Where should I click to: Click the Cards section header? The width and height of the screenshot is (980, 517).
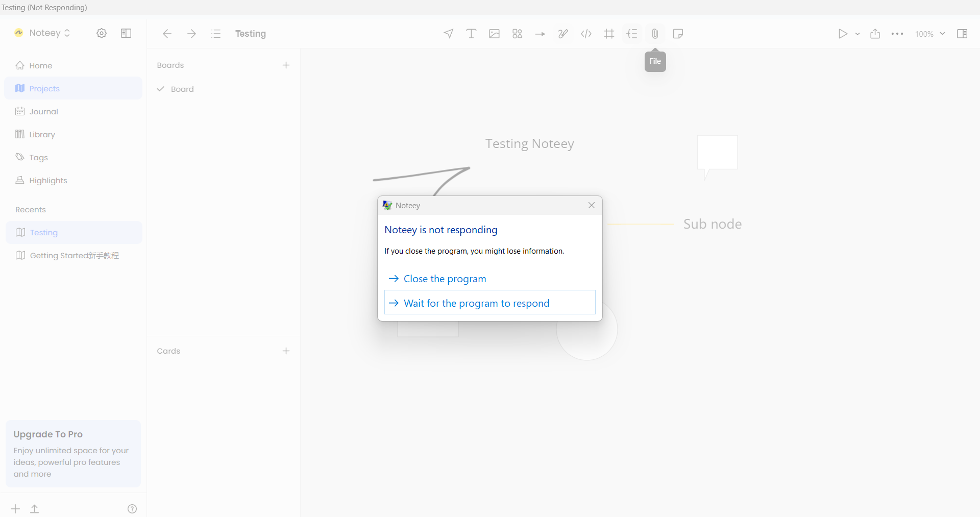click(168, 351)
